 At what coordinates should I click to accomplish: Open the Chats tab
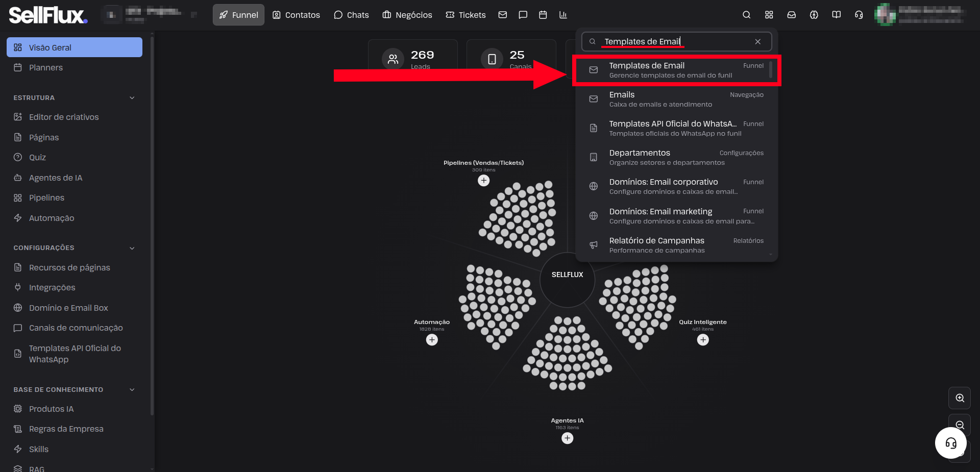pyautogui.click(x=351, y=15)
